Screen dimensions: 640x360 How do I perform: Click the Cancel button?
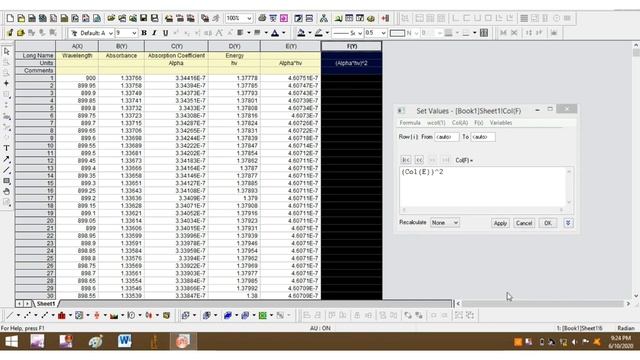click(524, 223)
